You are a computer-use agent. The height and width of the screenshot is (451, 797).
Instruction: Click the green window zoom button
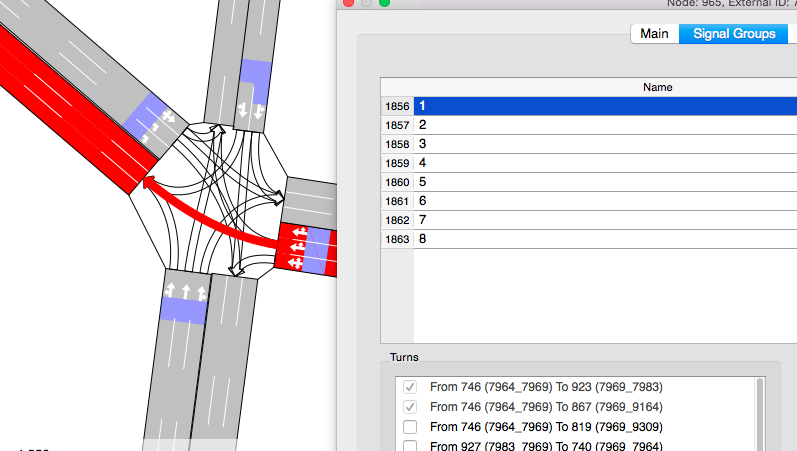pos(384,2)
